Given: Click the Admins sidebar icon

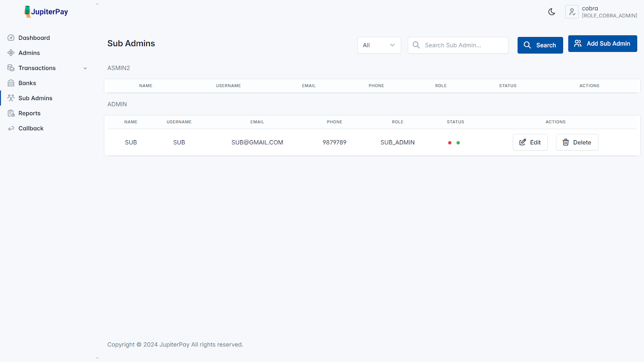Looking at the screenshot, I should tap(11, 53).
